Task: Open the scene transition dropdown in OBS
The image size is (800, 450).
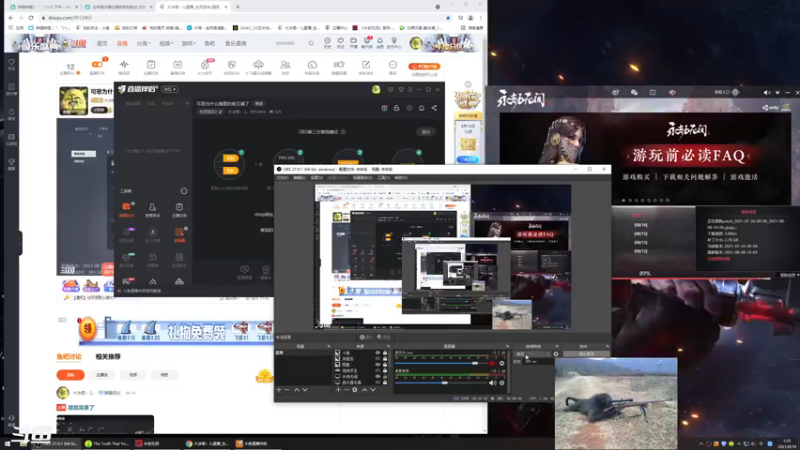Action: (x=533, y=354)
